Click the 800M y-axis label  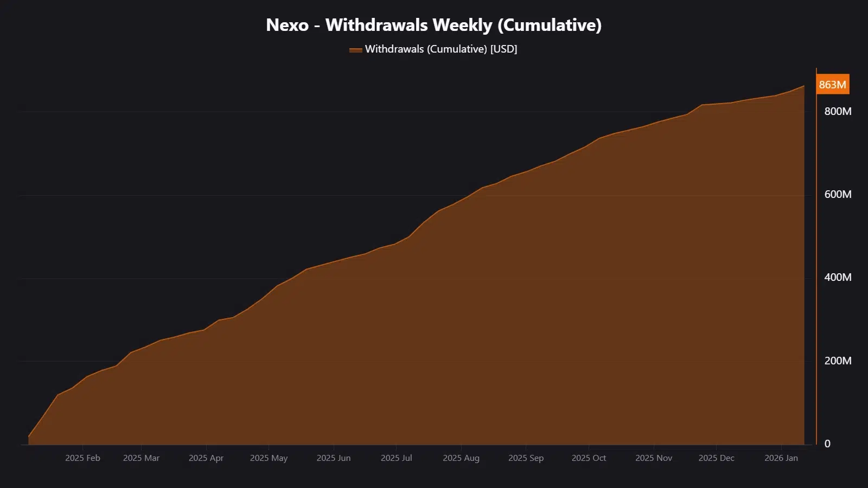pos(838,111)
